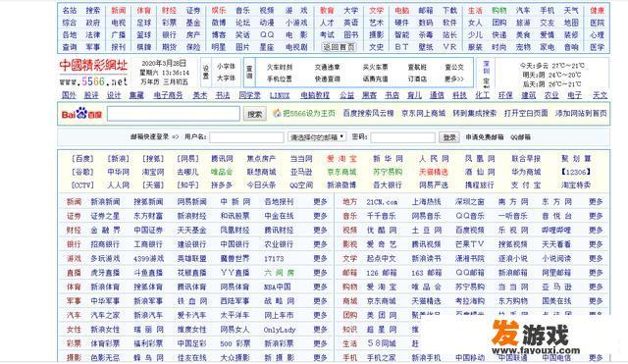Open 新浪新闻 in the 新闻 row
The height and width of the screenshot is (364, 628).
[105, 202]
